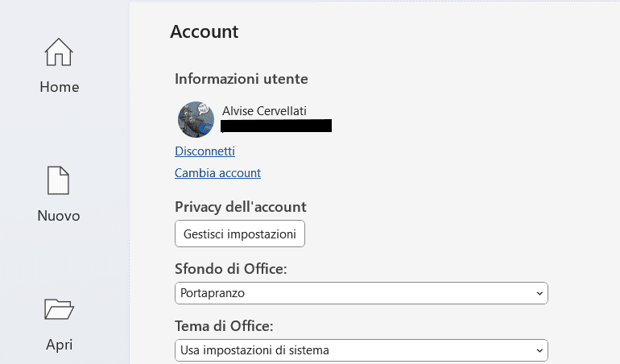Select the Nuovo label in sidebar
620x364 pixels.
click(59, 216)
